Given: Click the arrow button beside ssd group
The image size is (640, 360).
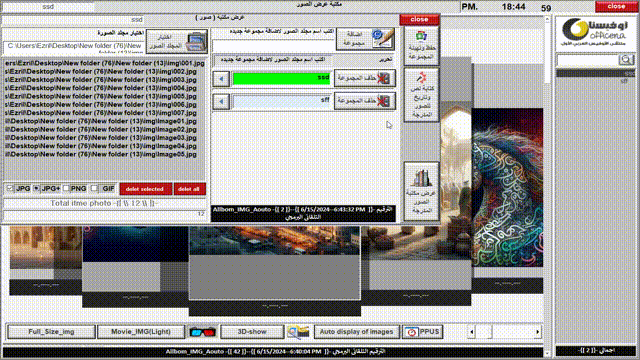Looking at the screenshot, I should click(x=221, y=79).
